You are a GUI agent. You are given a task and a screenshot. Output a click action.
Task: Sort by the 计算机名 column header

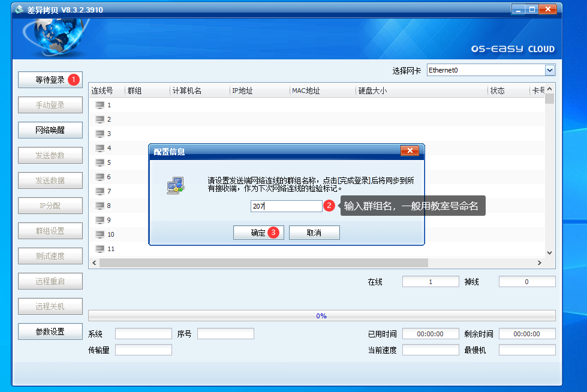tap(187, 91)
